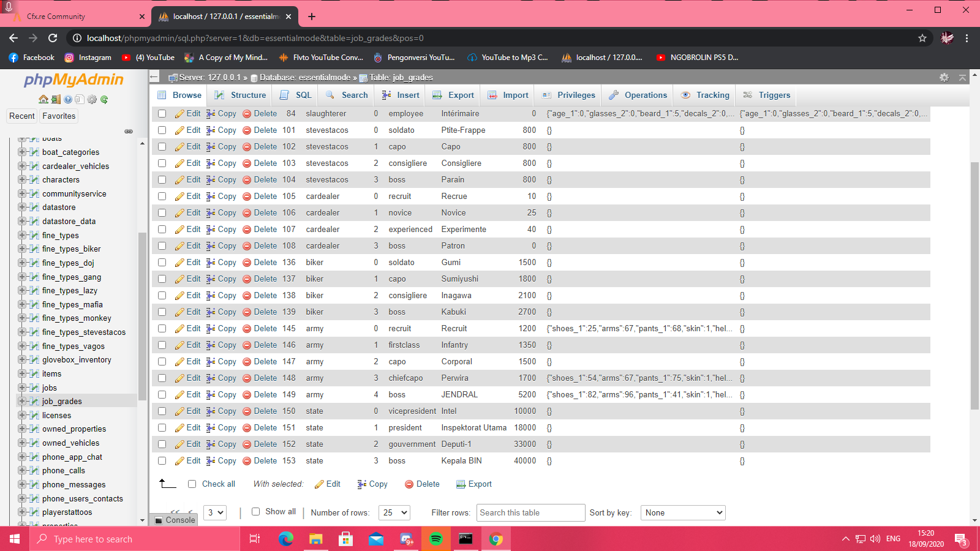Open the Number of rows dropdown
This screenshot has width=980, height=551.
pos(394,512)
